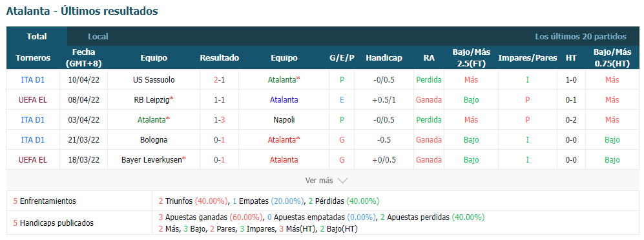
Task: Switch to the Local tab
Action: point(98,37)
